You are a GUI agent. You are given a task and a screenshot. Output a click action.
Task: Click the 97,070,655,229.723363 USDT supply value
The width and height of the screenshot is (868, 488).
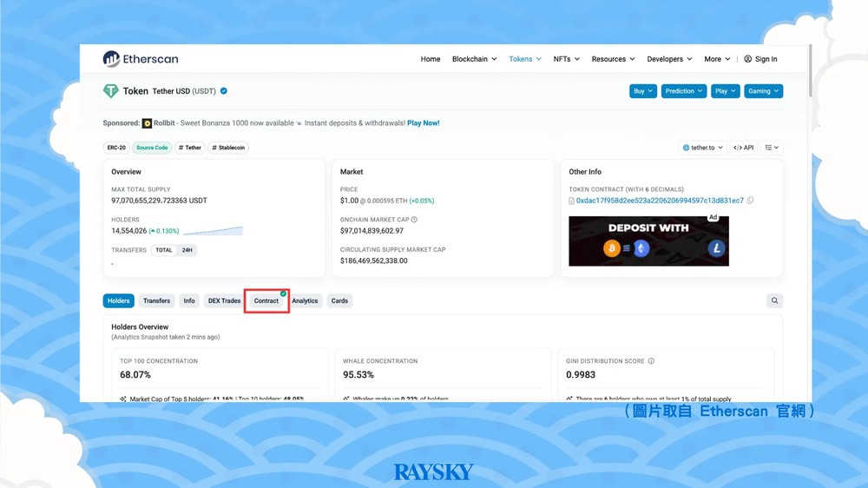(160, 201)
